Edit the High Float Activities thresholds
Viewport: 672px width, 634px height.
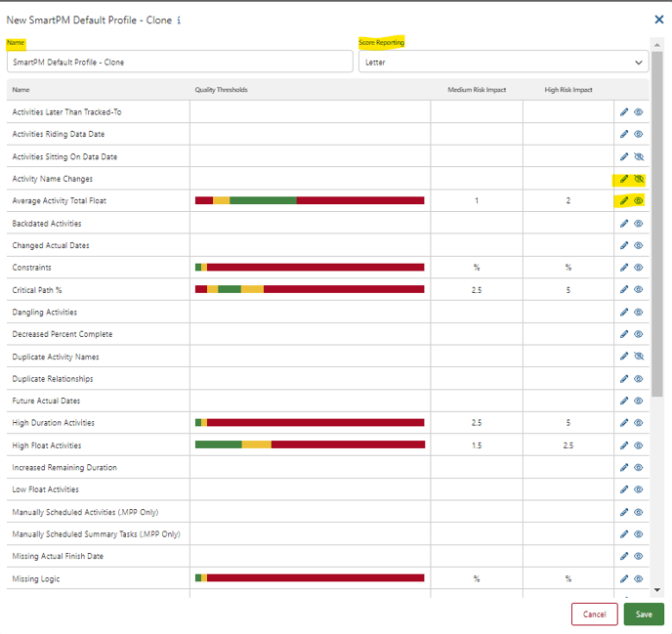tap(624, 445)
